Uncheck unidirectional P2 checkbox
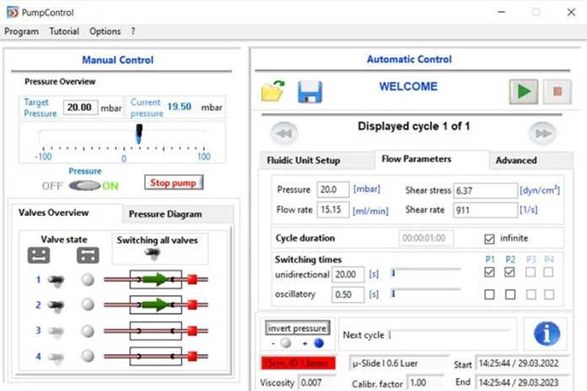The image size is (587, 391). click(510, 272)
